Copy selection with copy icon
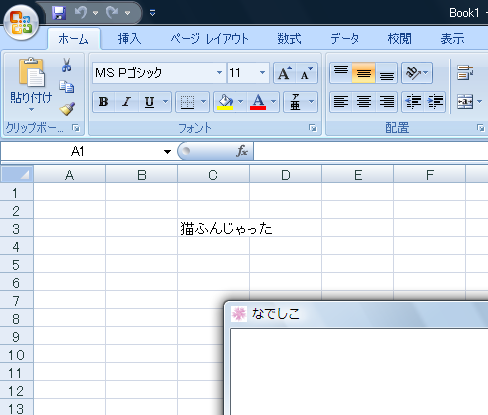This screenshot has height=415, width=488. [67, 87]
